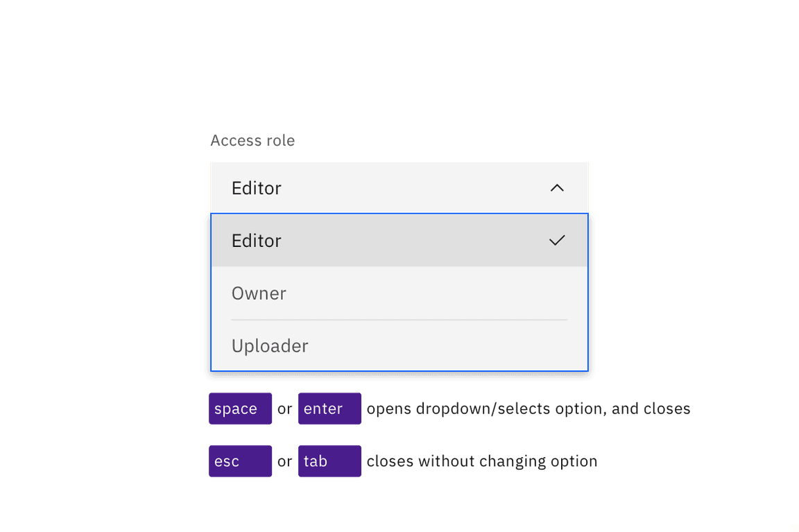Click the Access role dropdown field showing Editor
The width and height of the screenshot is (799, 532).
coord(399,188)
